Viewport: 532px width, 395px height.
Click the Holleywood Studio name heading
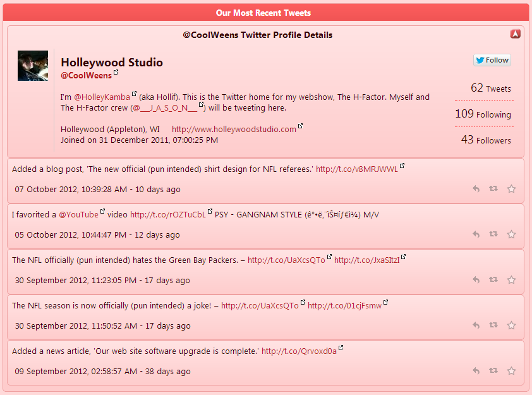click(112, 63)
